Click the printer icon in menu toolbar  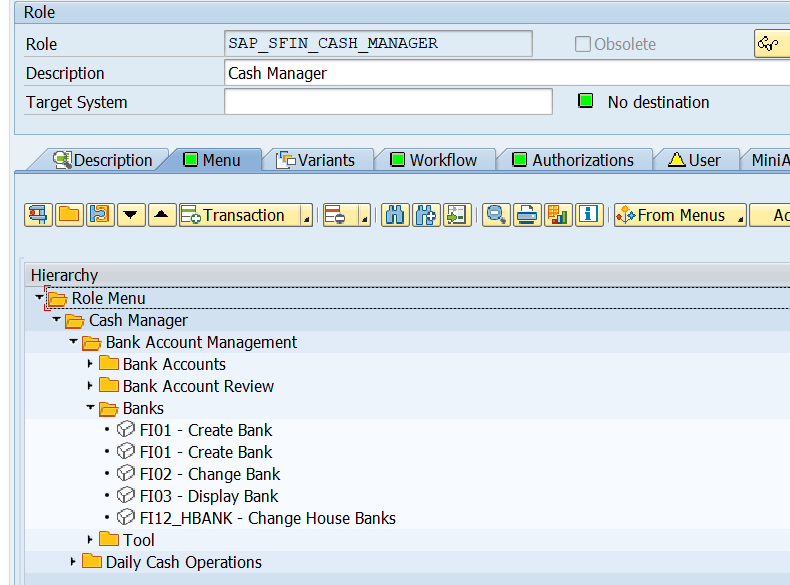(527, 215)
